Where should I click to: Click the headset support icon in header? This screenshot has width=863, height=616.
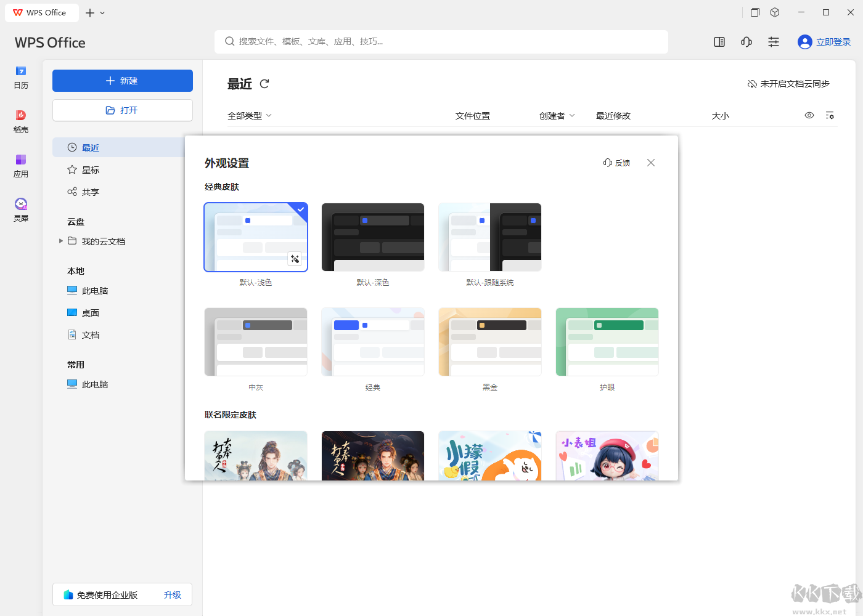click(x=746, y=42)
